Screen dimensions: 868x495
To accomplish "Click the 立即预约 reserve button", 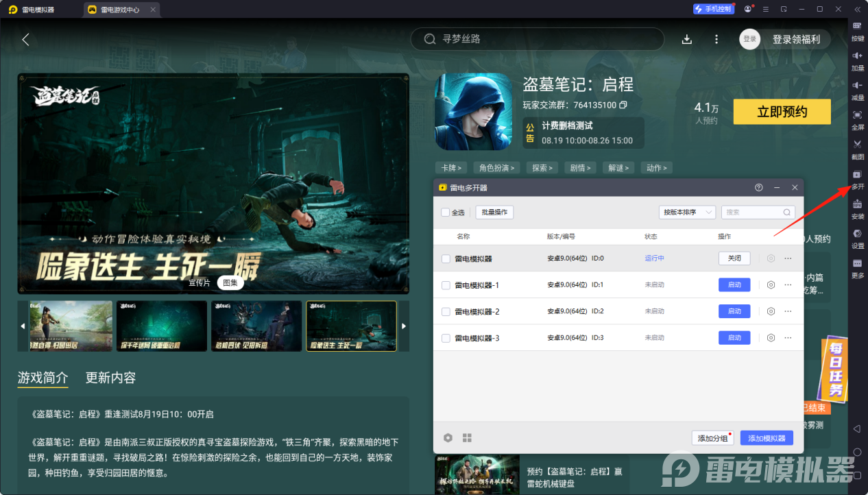I will (782, 112).
